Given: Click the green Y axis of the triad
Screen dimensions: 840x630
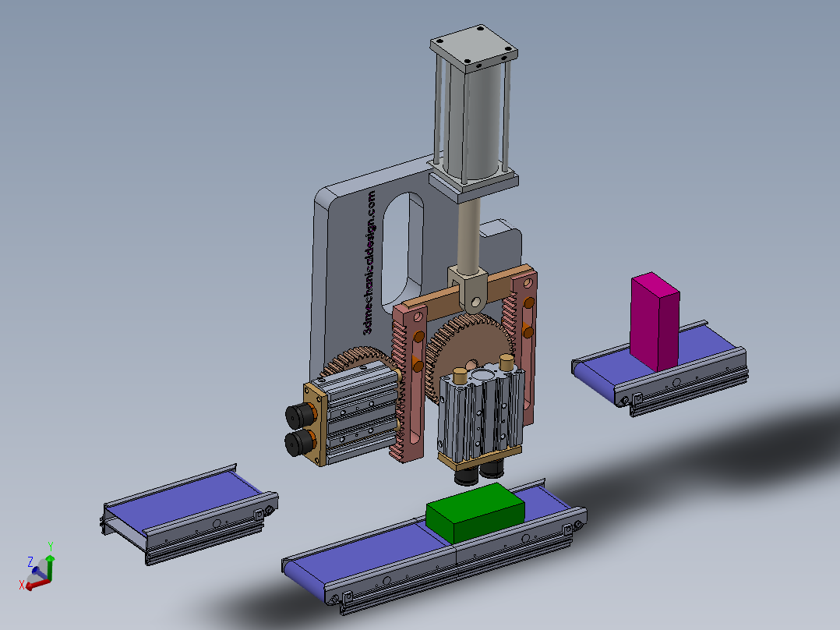Looking at the screenshot, I should coord(51,568).
